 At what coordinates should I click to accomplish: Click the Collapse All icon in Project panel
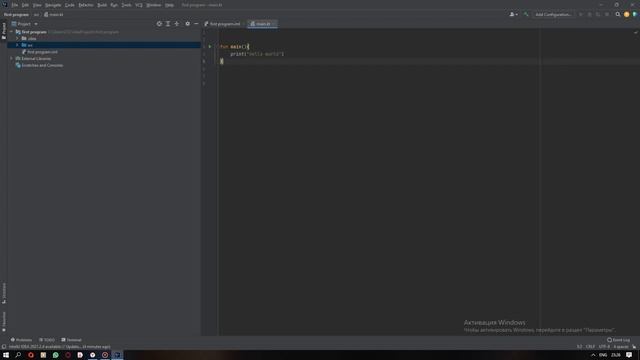coord(177,24)
